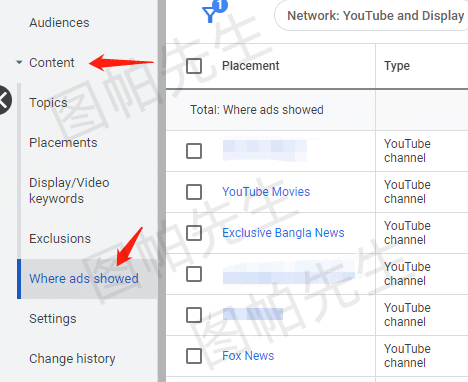Open the YouTube Movies placement link
This screenshot has width=468, height=382.
(x=266, y=192)
